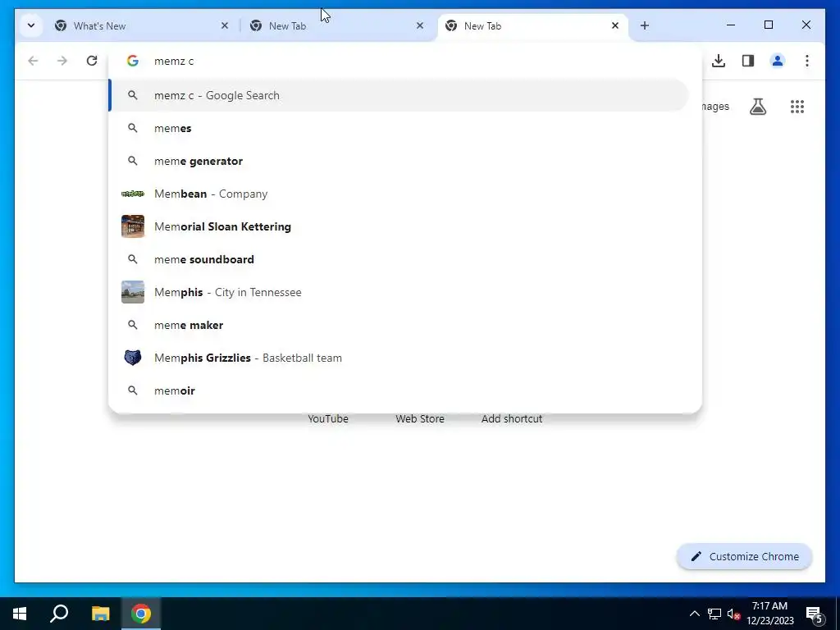Close the What's New tab
This screenshot has width=840, height=630.
click(x=225, y=25)
